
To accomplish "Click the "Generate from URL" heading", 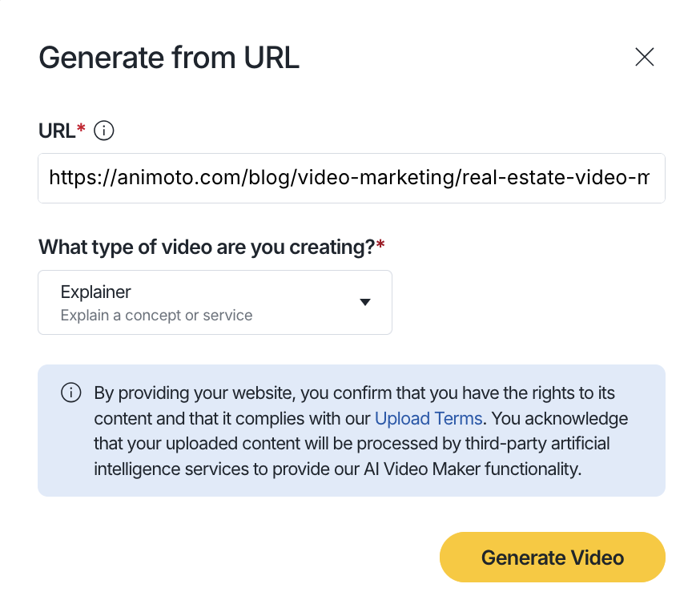I will 169,58.
